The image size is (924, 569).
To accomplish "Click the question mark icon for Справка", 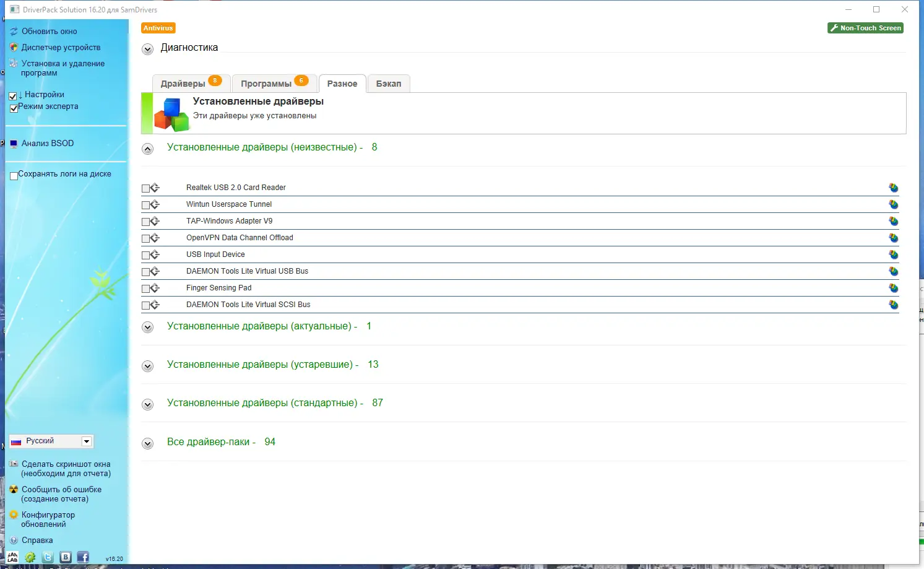I will coord(14,540).
